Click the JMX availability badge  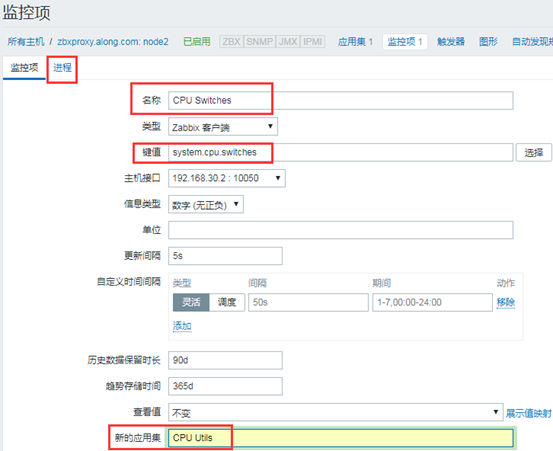point(288,42)
